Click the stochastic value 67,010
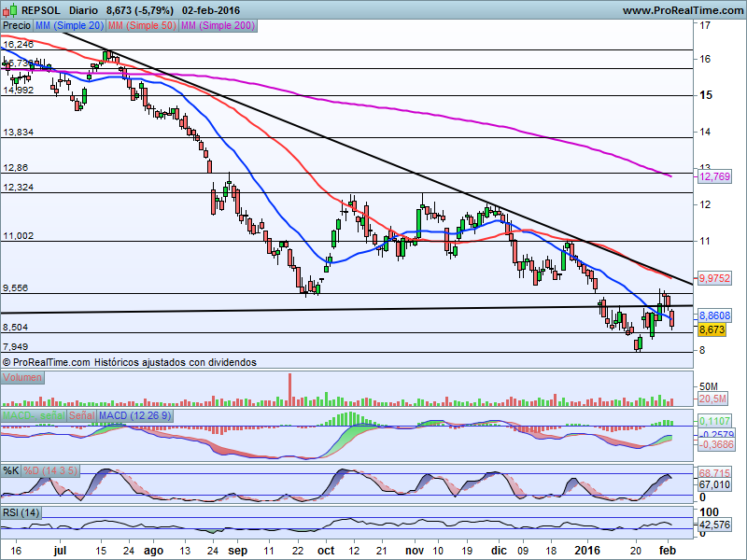 [714, 484]
